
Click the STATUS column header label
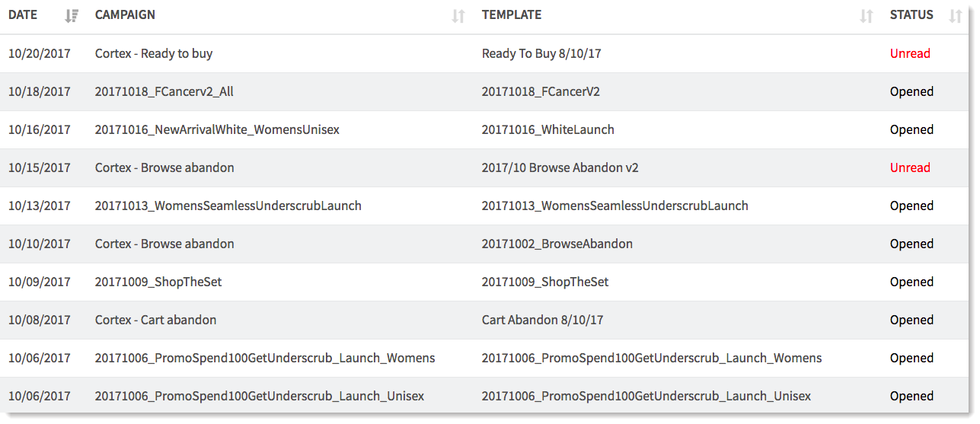coord(911,15)
